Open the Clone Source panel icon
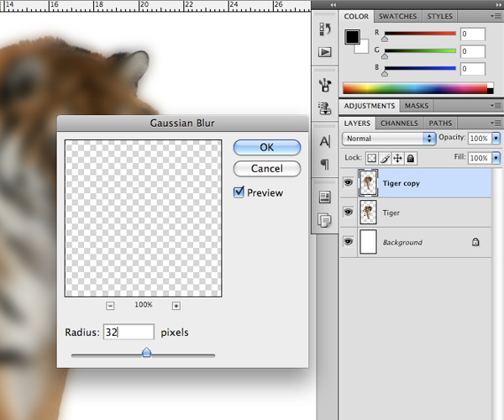The height and width of the screenshot is (420, 504). pyautogui.click(x=324, y=108)
